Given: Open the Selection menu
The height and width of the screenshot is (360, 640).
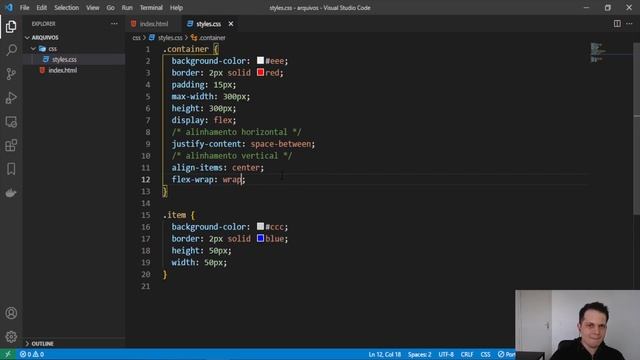Looking at the screenshot, I should [x=67, y=8].
